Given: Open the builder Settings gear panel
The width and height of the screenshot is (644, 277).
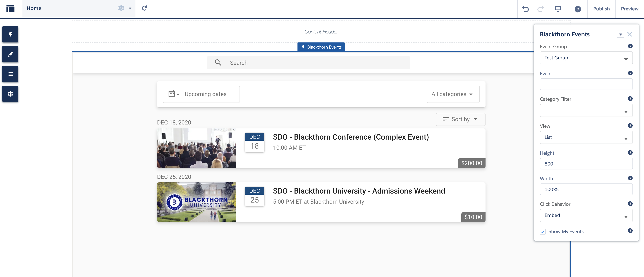Looking at the screenshot, I should tap(10, 94).
